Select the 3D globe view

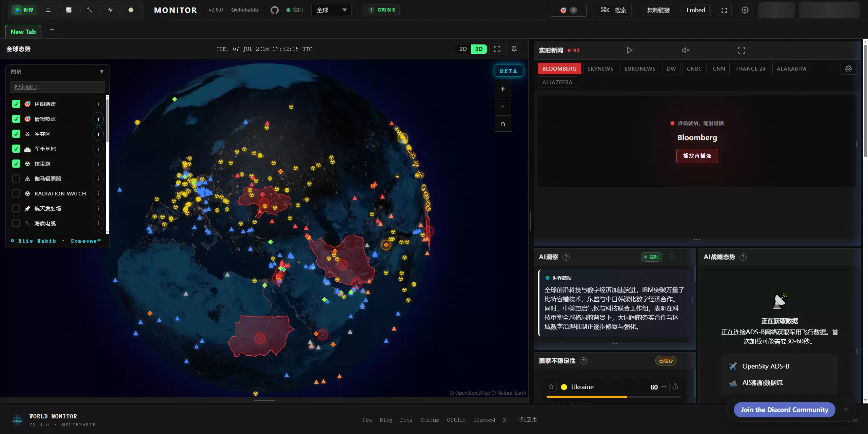tap(479, 49)
